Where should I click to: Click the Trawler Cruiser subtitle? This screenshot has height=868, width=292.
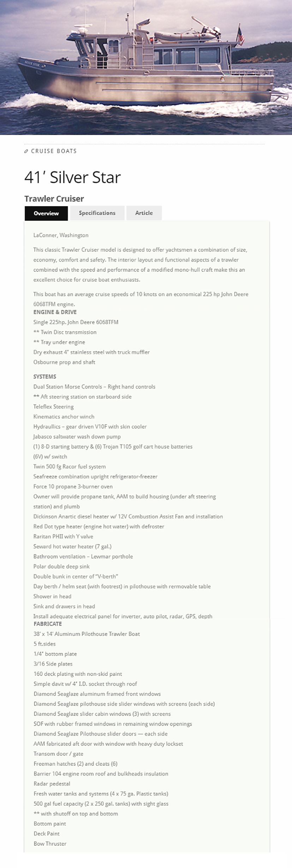coord(54,199)
